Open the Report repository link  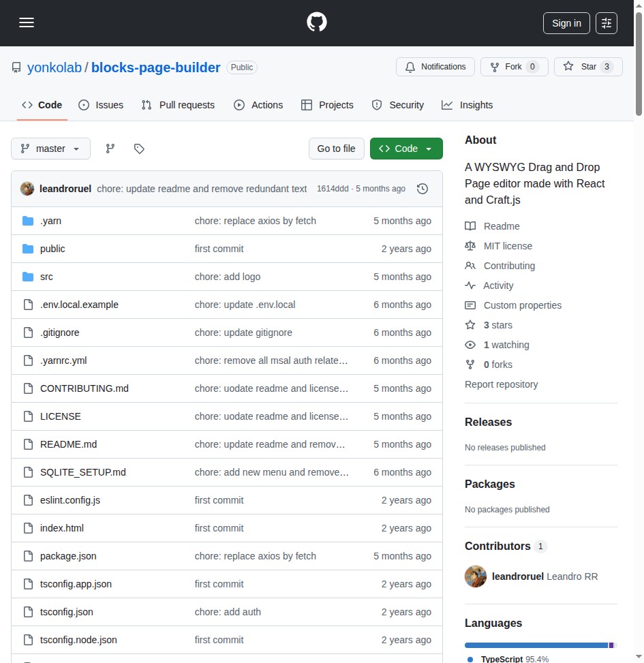tap(501, 384)
